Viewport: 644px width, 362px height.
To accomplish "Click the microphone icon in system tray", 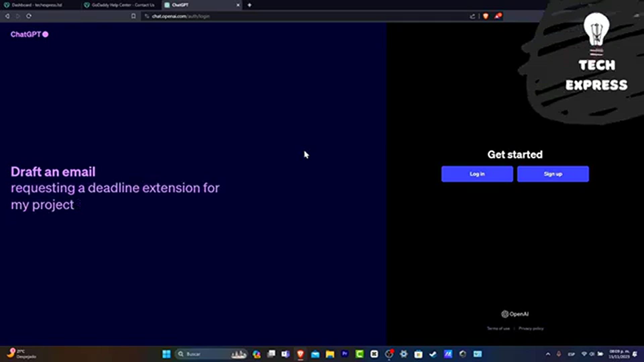I will [559, 354].
